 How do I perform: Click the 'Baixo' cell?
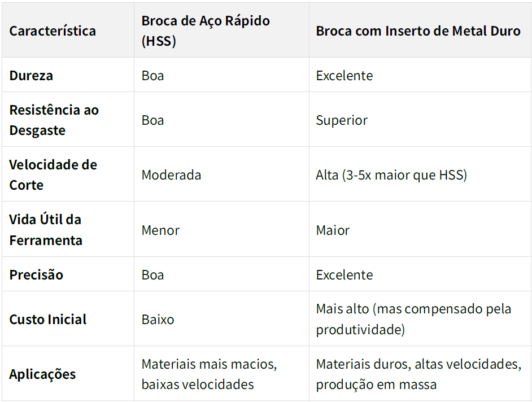coord(158,319)
